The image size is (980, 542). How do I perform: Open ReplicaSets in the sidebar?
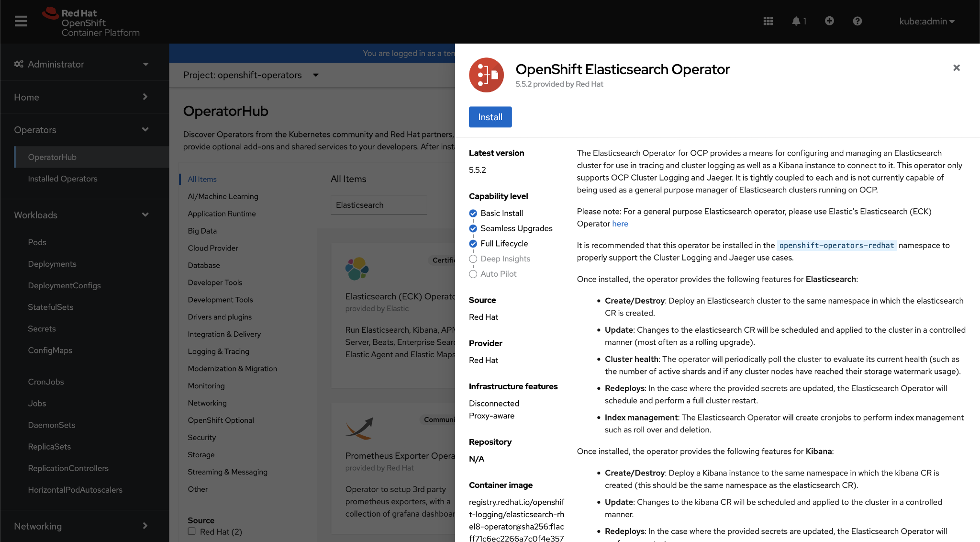click(49, 446)
